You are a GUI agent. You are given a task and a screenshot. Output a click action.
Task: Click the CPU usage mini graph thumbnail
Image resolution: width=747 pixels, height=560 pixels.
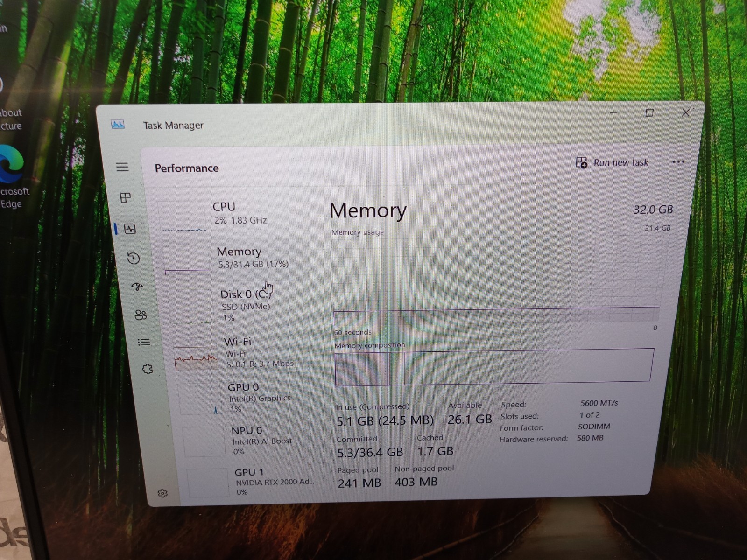click(182, 216)
